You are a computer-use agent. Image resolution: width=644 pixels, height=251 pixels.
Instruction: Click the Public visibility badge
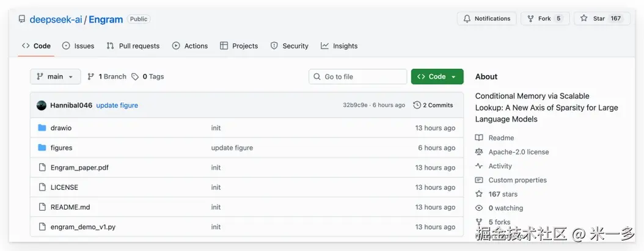pos(139,19)
